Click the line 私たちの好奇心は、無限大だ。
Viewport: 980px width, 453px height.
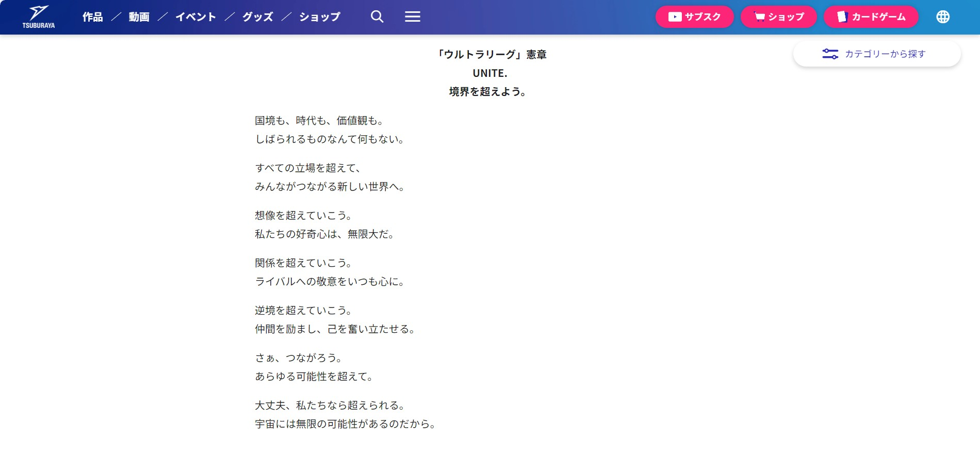[325, 234]
